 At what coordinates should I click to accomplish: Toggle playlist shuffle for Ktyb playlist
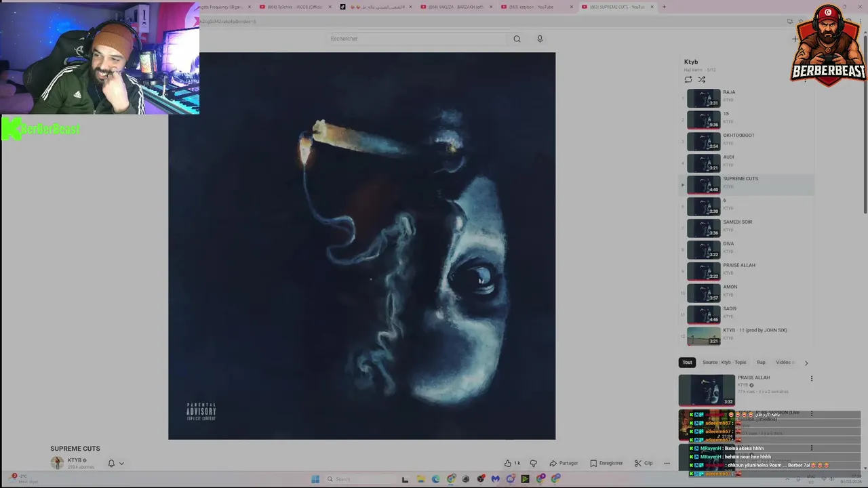click(x=702, y=79)
